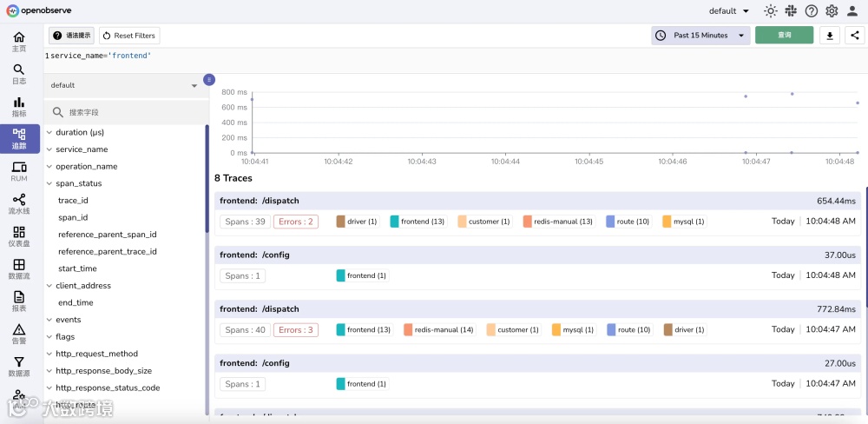
Task: Open the default organization dropdown
Action: pyautogui.click(x=729, y=11)
